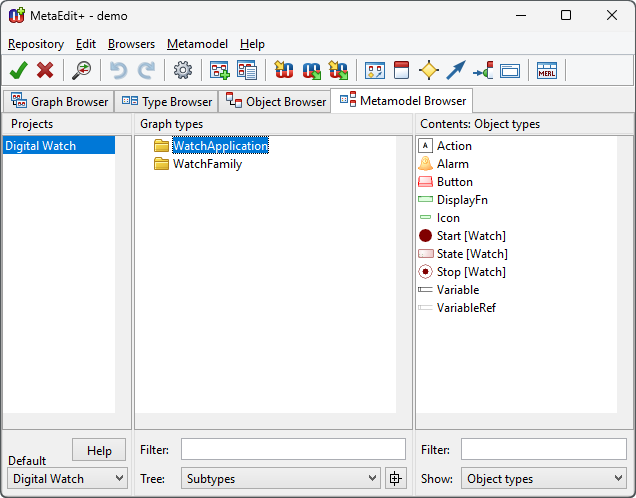Select the WatchApplication graph type

pos(220,146)
